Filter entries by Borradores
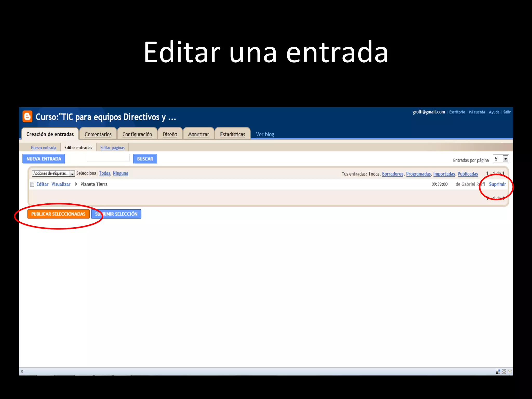Viewport: 532px width, 399px height. [x=393, y=174]
